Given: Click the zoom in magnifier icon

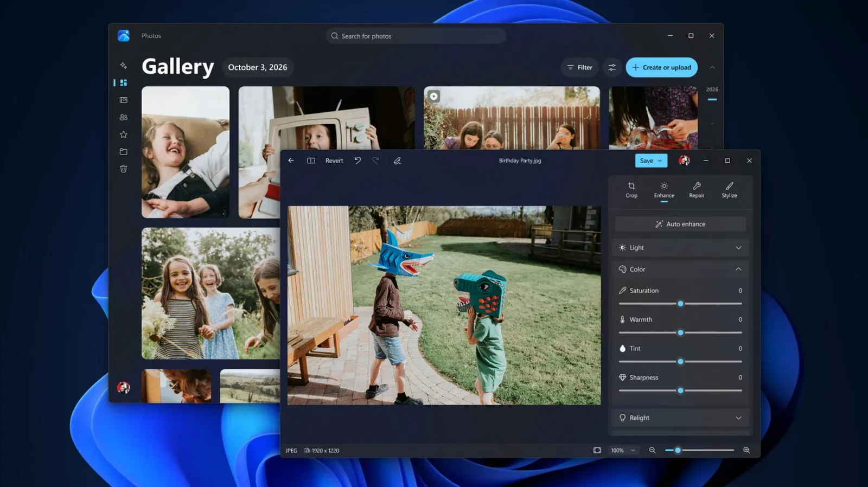Looking at the screenshot, I should coord(746,450).
